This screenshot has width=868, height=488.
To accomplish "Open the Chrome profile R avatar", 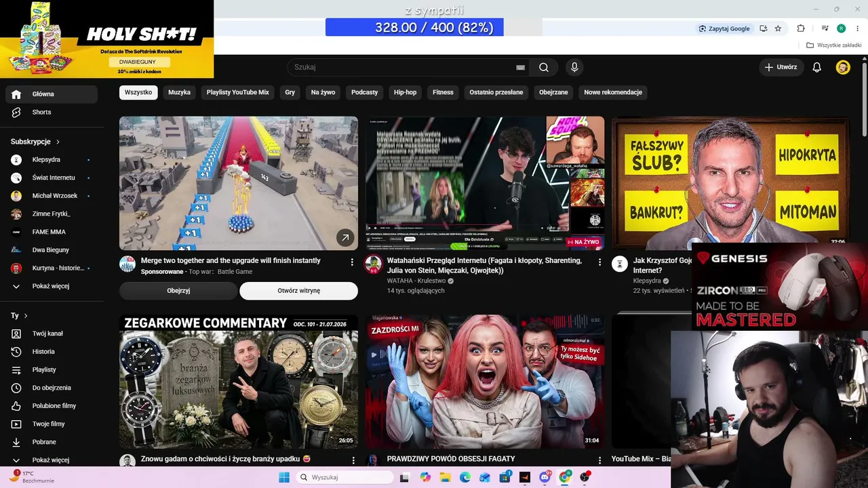I will tap(841, 28).
